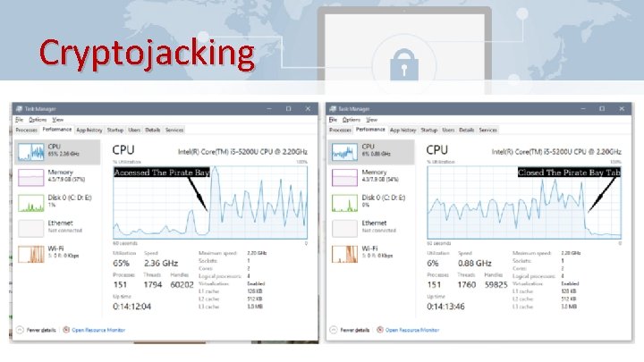Screen dimensions: 644x362
Task: Open File menu in right Task Manager
Action: point(333,120)
